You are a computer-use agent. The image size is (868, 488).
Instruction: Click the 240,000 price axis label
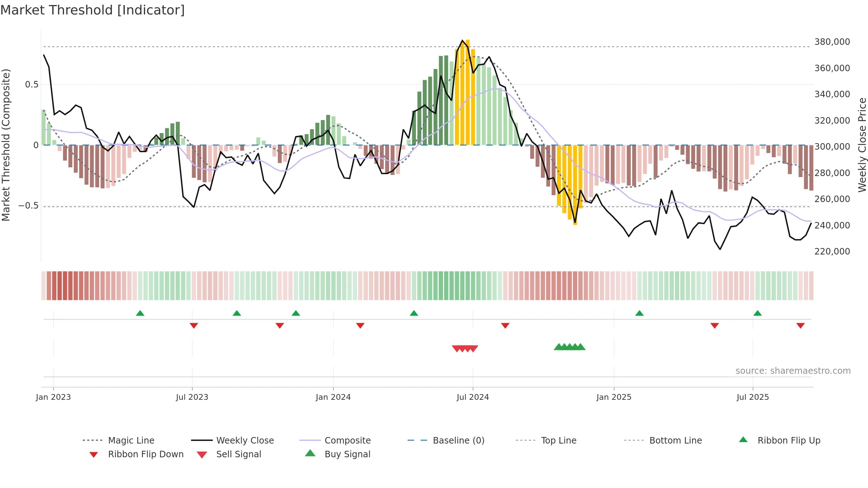pyautogui.click(x=832, y=225)
